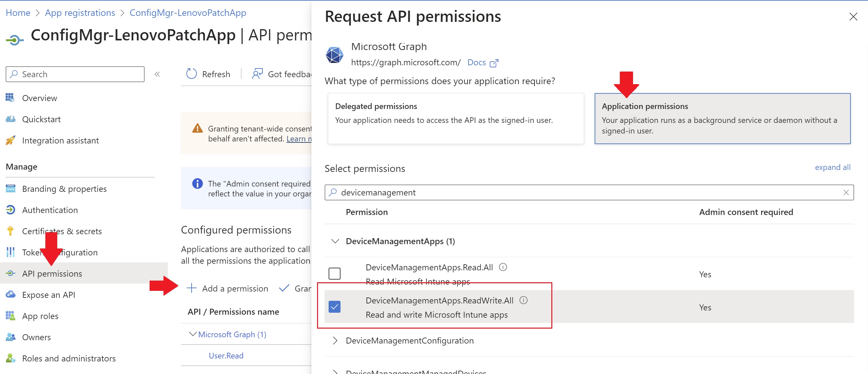Screen dimensions: 868x374
Task: Click the Roles and administrators icon
Action: point(10,358)
